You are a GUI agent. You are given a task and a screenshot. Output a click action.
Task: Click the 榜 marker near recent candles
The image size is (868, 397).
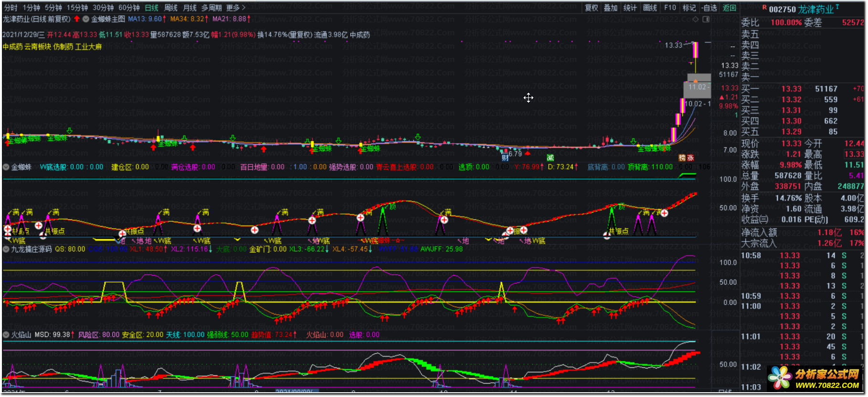(x=682, y=158)
